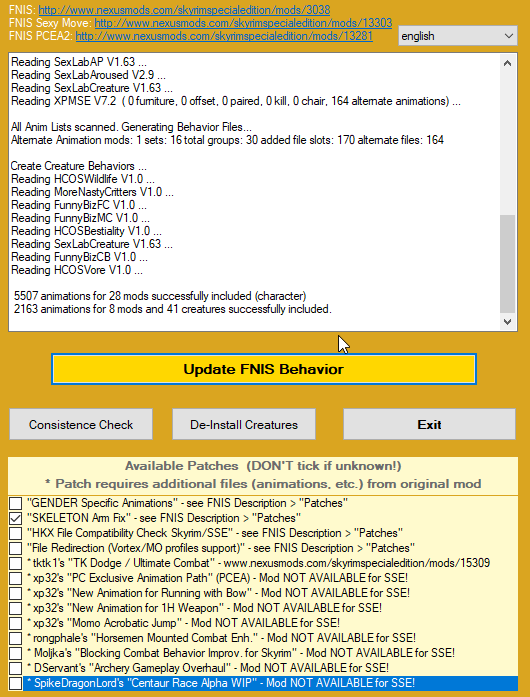The width and height of the screenshot is (530, 697).
Task: Open the FNIS nexusmods link ending 3038
Action: pyautogui.click(x=184, y=10)
